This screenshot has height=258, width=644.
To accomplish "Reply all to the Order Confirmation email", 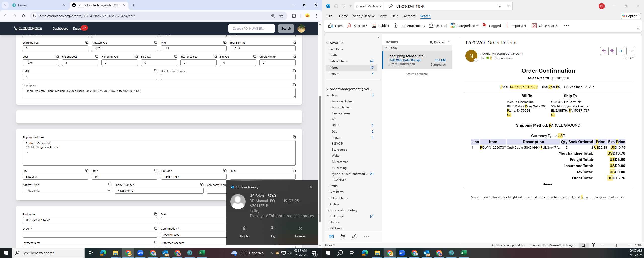I will point(612,51).
